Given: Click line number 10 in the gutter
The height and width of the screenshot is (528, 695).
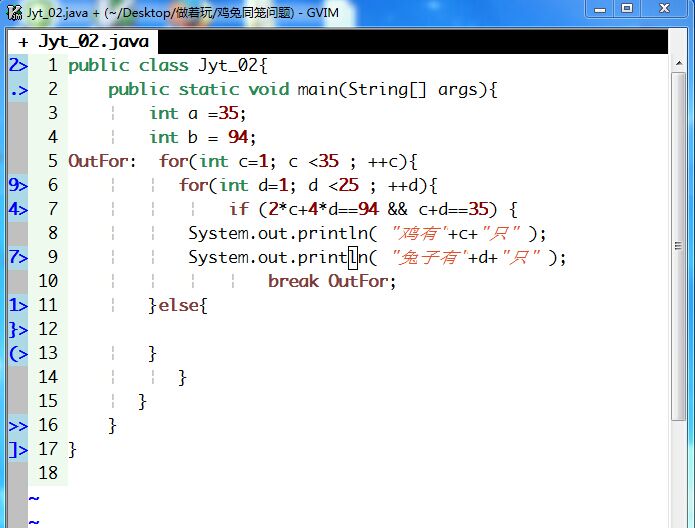Looking at the screenshot, I should [48, 282].
